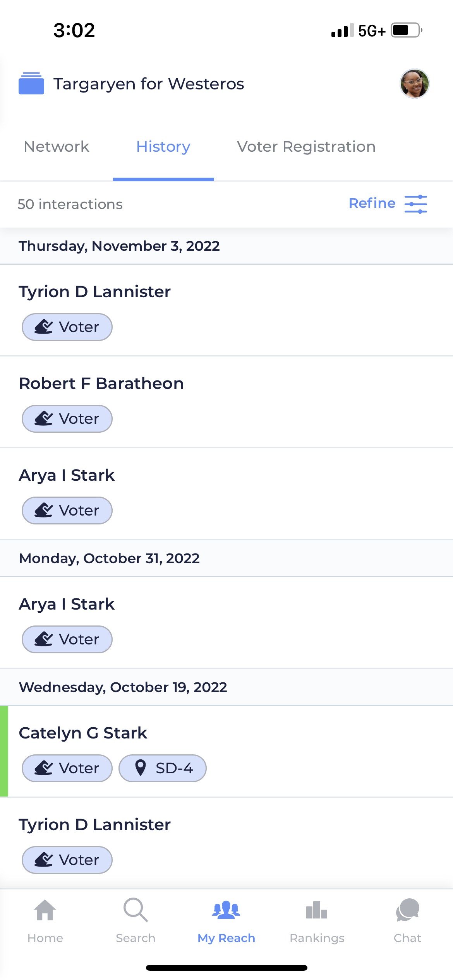This screenshot has height=980, width=453.
Task: Go to Home in bottom navigation
Action: coord(45,920)
